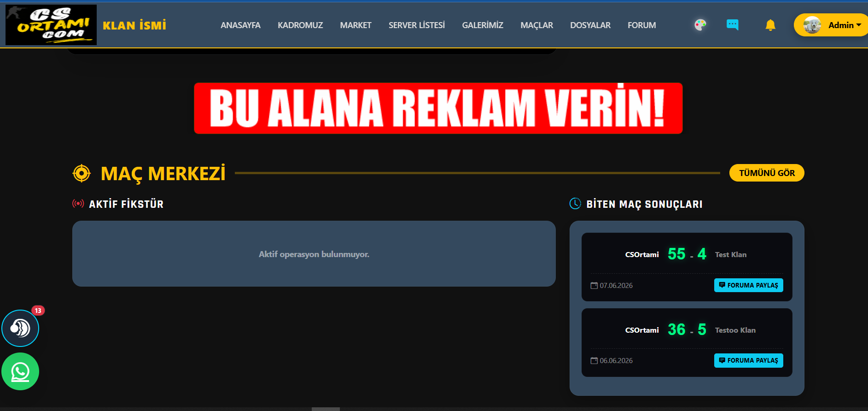Open the color palette theme icon
The height and width of the screenshot is (411, 868).
[700, 25]
